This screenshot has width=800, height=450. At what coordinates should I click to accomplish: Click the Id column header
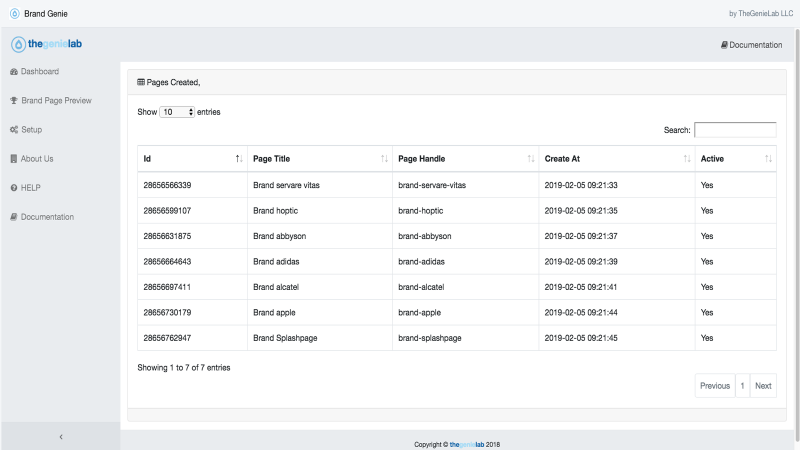192,159
